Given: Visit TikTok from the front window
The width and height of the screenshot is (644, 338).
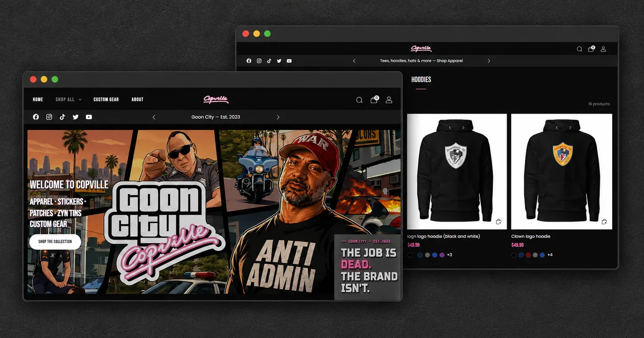Looking at the screenshot, I should click(62, 117).
